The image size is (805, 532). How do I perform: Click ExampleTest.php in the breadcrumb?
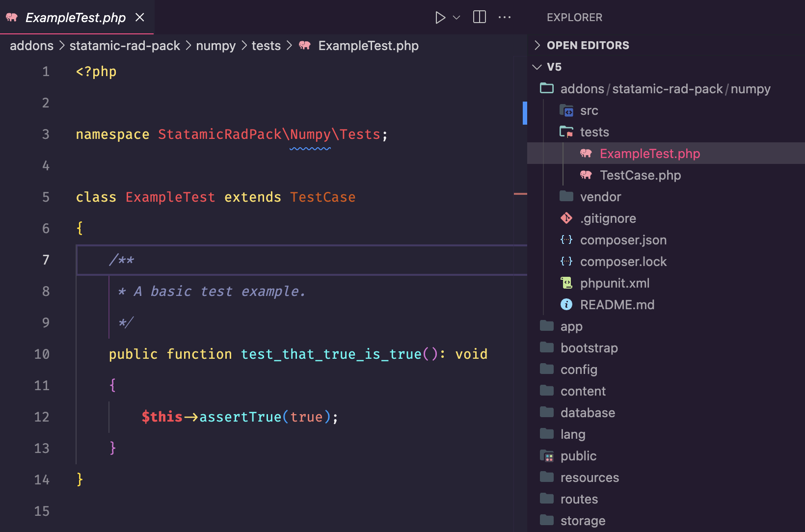(x=368, y=46)
